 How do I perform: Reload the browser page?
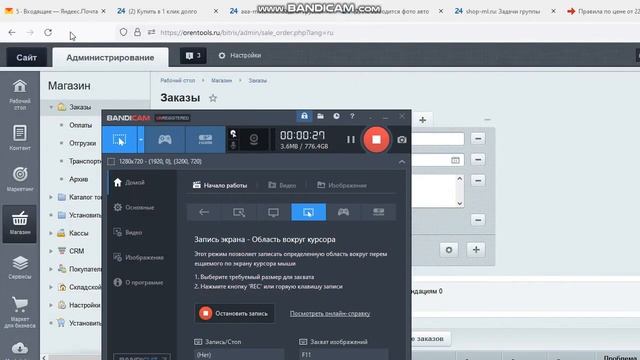pyautogui.click(x=48, y=32)
